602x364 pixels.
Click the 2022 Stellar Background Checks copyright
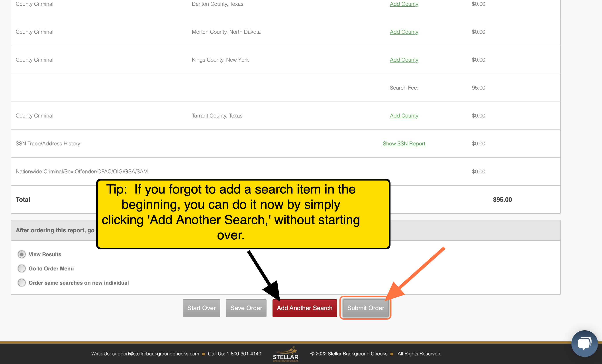coord(349,354)
